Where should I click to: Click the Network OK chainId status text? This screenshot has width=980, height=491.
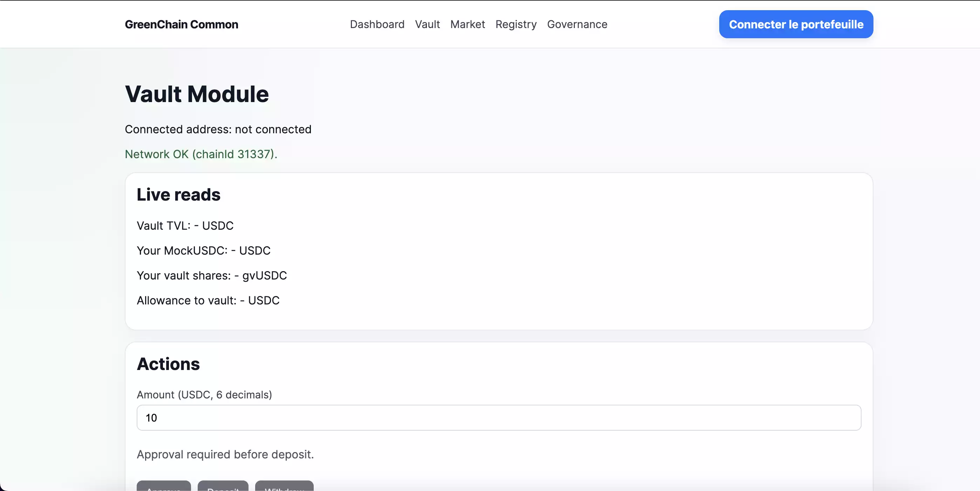coord(201,154)
